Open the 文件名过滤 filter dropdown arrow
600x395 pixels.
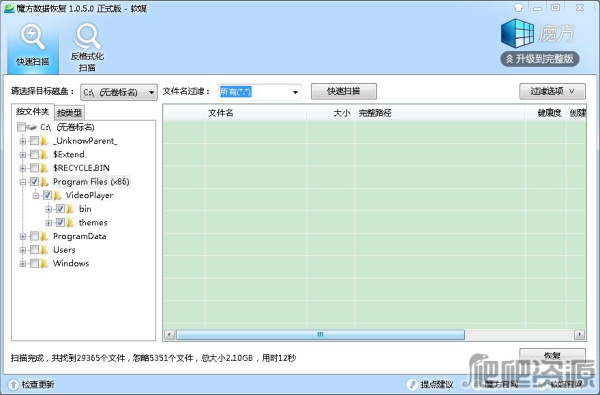point(295,92)
